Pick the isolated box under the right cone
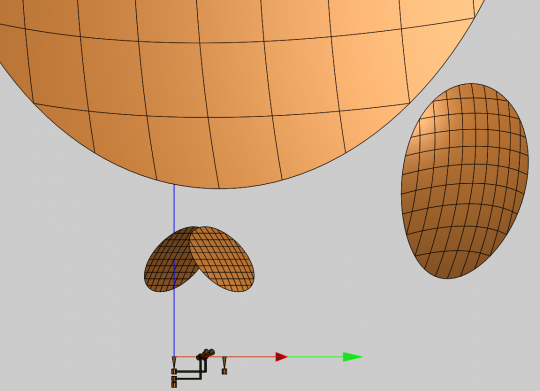The width and height of the screenshot is (540, 391). coord(224,371)
